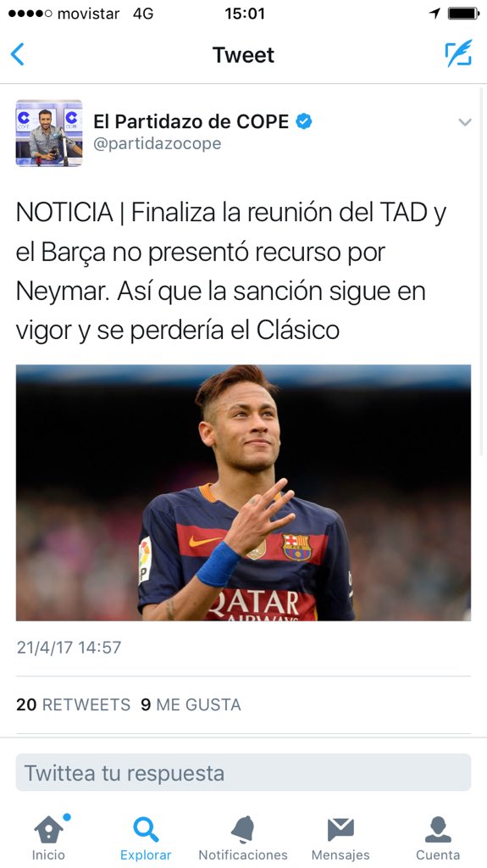The width and height of the screenshot is (487, 868).
Task: Tap the tweet timestamp 21/4/17 14:57
Action: tap(69, 647)
